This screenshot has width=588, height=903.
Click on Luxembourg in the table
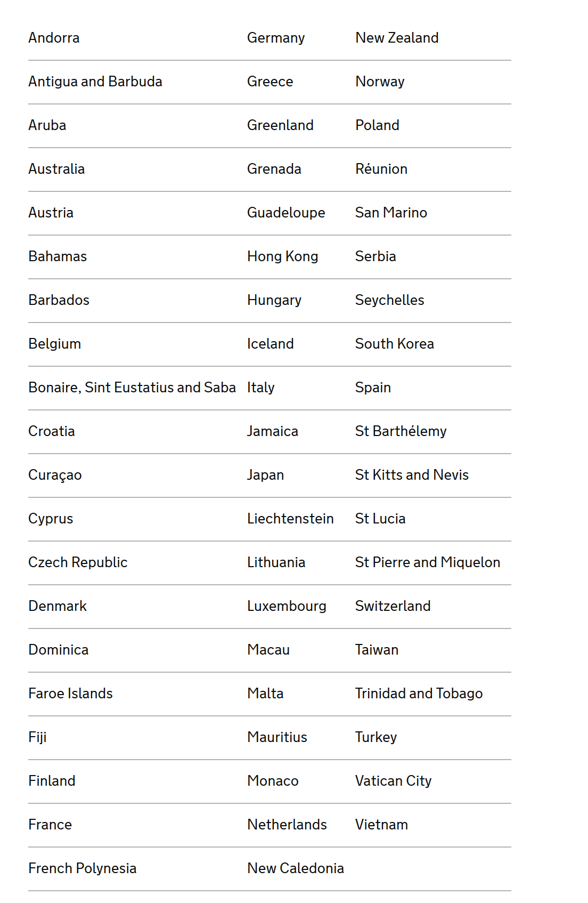(287, 606)
